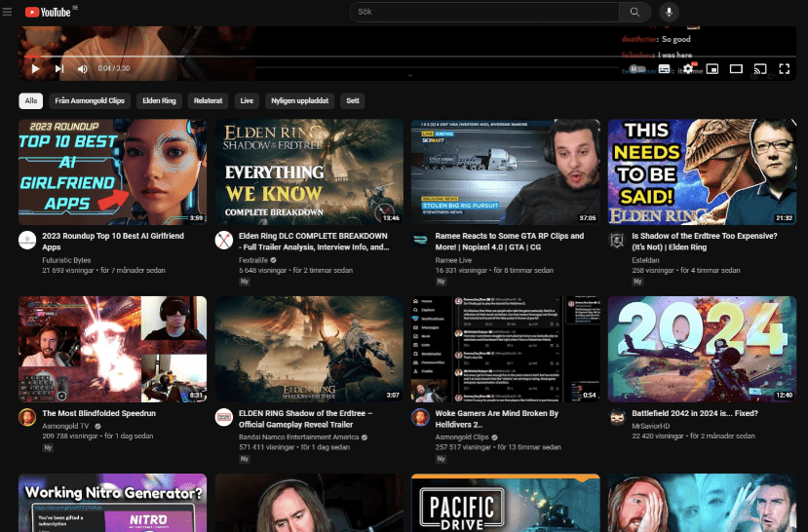Go to YouTube home via logo
The width and height of the screenshot is (808, 532).
(x=48, y=12)
